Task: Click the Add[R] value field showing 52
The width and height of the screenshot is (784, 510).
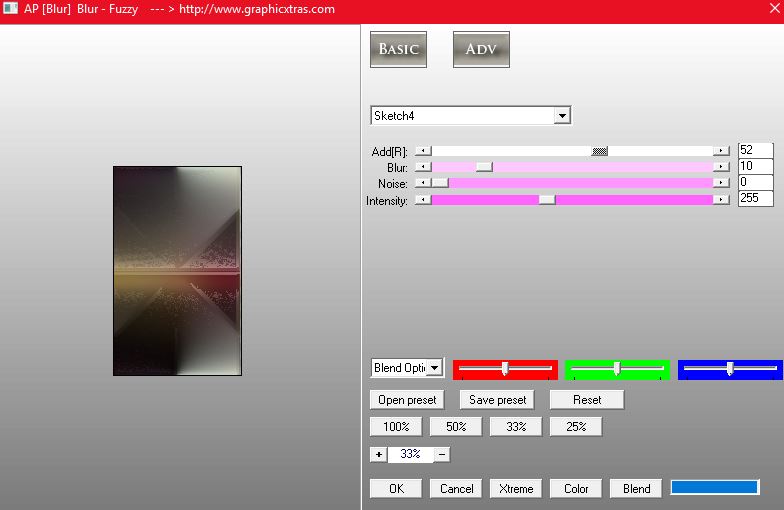Action: 756,150
